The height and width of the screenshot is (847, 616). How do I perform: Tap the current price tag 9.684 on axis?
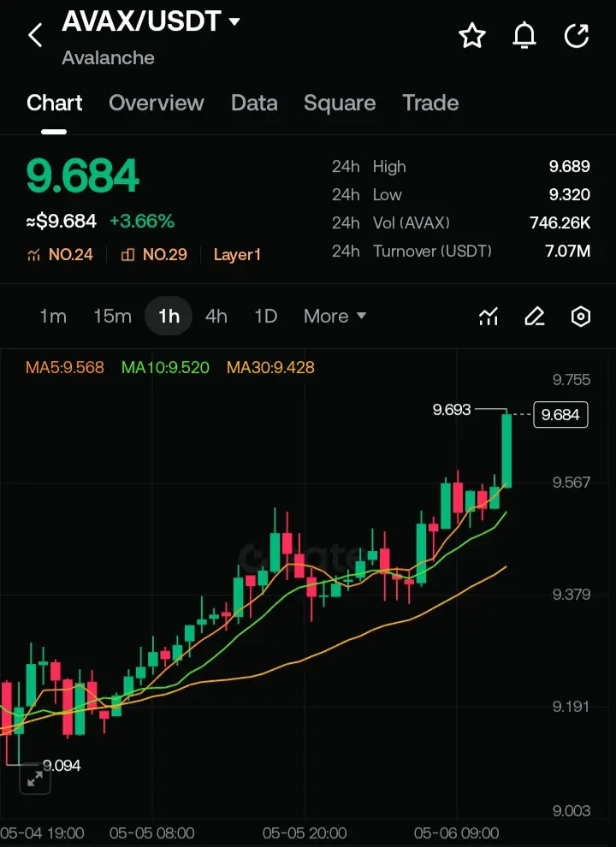560,415
